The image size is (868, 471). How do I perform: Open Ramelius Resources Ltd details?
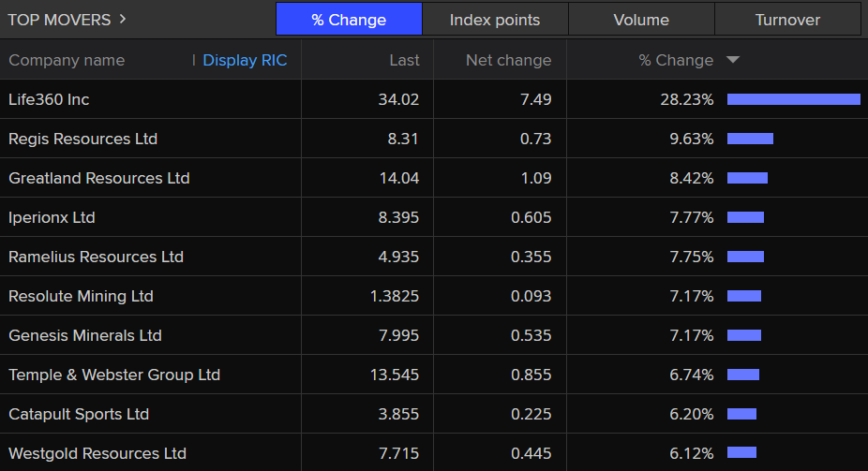96,257
